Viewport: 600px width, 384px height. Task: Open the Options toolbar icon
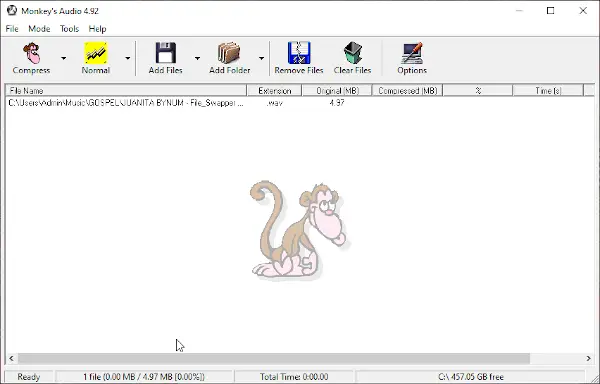(x=412, y=53)
